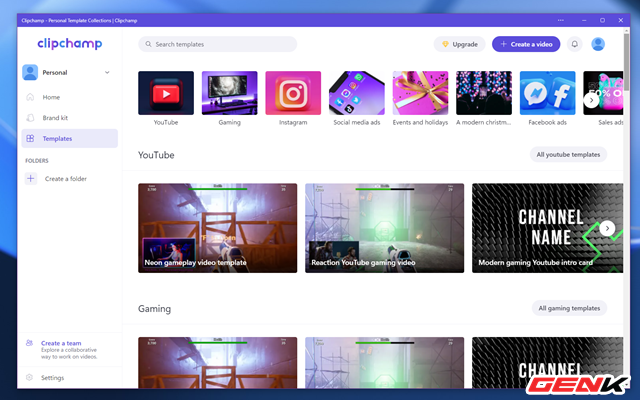The width and height of the screenshot is (640, 400).
Task: Click the vertical scrollbar thumb
Action: pyautogui.click(x=627, y=62)
